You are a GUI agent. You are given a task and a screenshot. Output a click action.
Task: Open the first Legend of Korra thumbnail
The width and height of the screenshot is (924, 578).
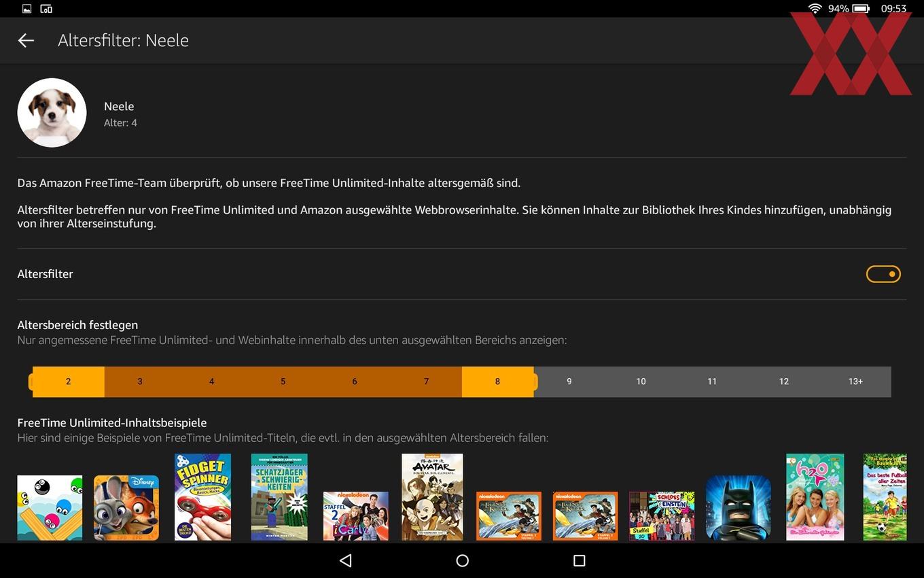tap(509, 516)
